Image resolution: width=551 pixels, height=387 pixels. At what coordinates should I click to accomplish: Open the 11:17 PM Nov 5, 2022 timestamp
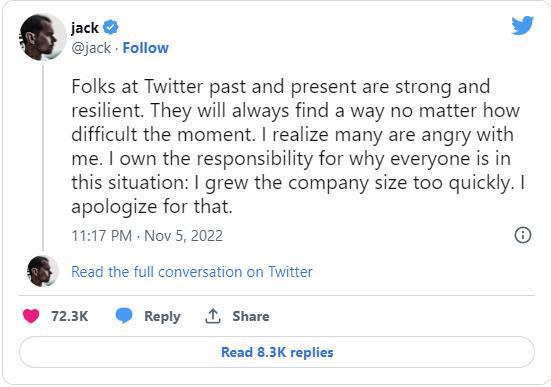pos(147,236)
